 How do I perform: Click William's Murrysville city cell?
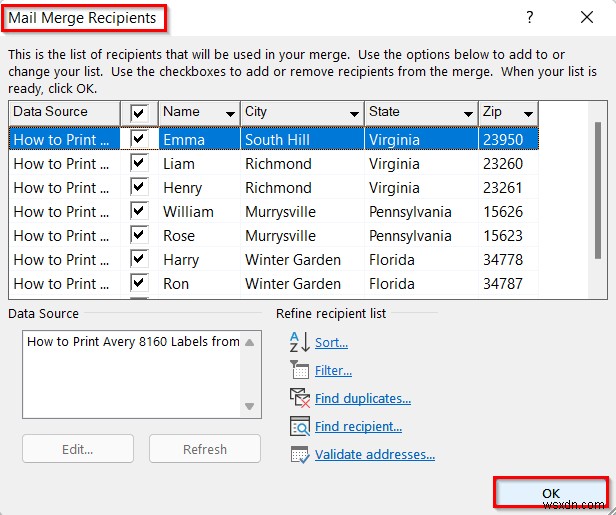(302, 211)
